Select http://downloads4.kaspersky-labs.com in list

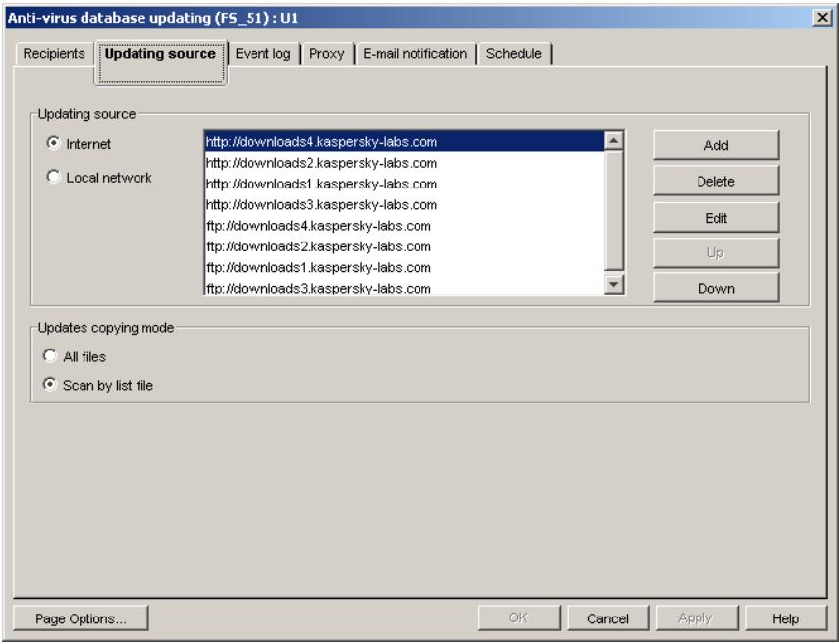(x=405, y=141)
